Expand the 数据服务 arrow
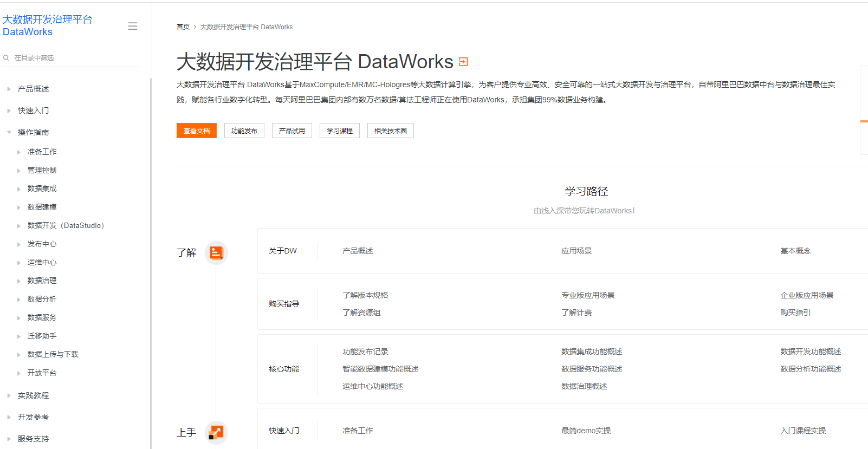The height and width of the screenshot is (449, 868). point(18,318)
